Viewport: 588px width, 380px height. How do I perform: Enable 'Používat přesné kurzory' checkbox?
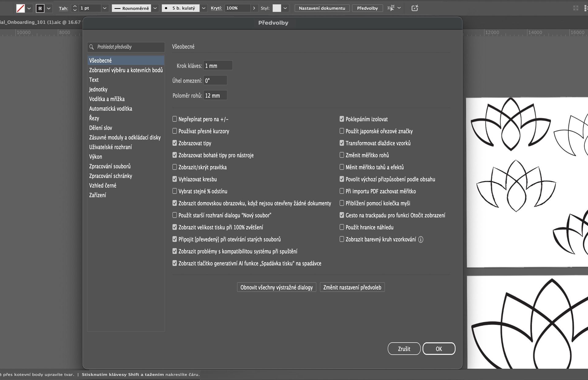175,131
